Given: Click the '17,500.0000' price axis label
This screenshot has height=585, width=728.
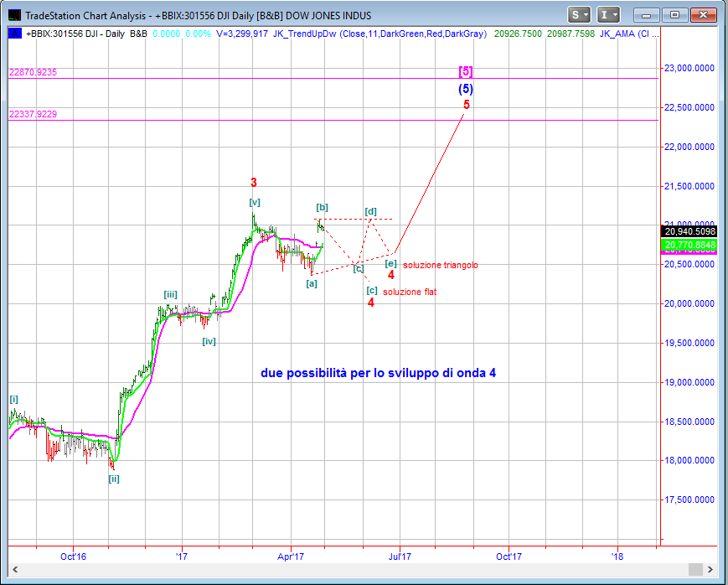Looking at the screenshot, I should coord(689,500).
